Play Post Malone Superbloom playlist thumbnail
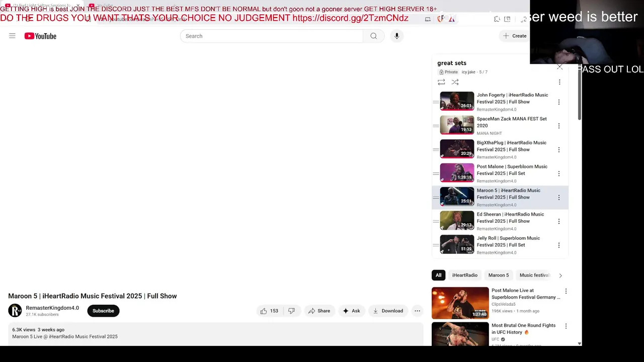Screen dimensions: 644x362 point(457,172)
